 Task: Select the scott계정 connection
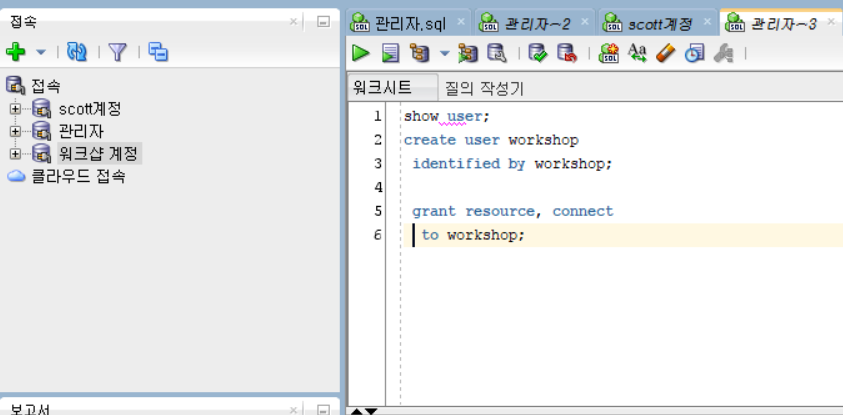90,109
